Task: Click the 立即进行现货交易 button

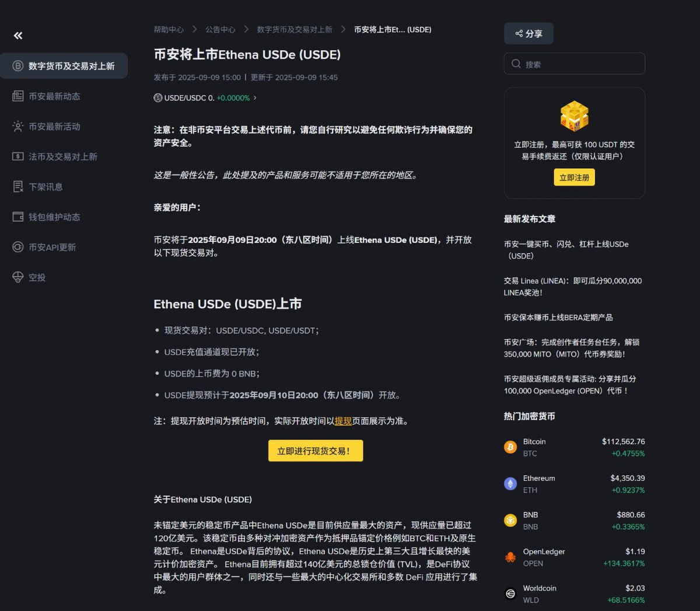Action: coord(316,451)
